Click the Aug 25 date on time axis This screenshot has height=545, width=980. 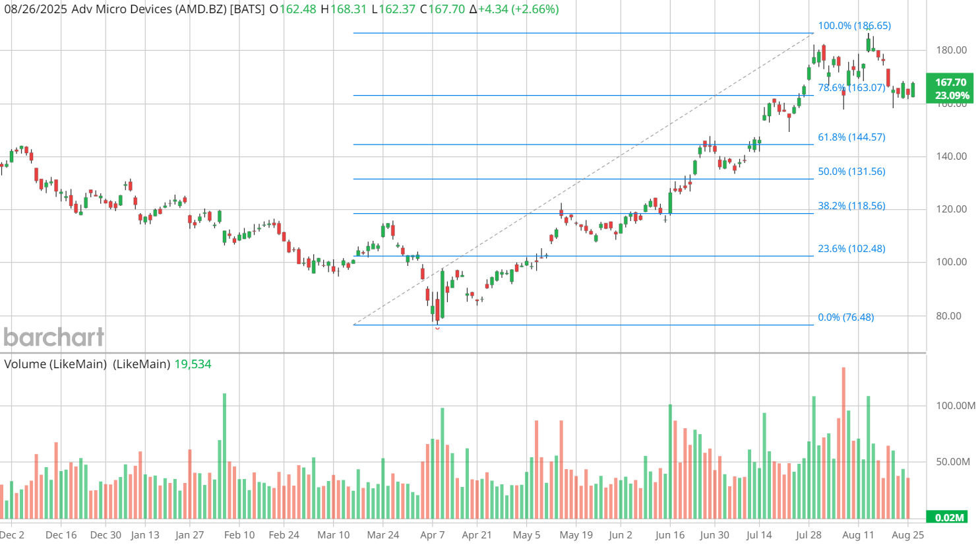coord(907,535)
